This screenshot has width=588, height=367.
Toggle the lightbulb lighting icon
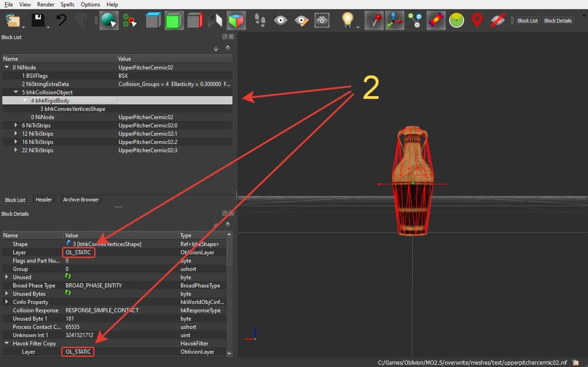(348, 20)
